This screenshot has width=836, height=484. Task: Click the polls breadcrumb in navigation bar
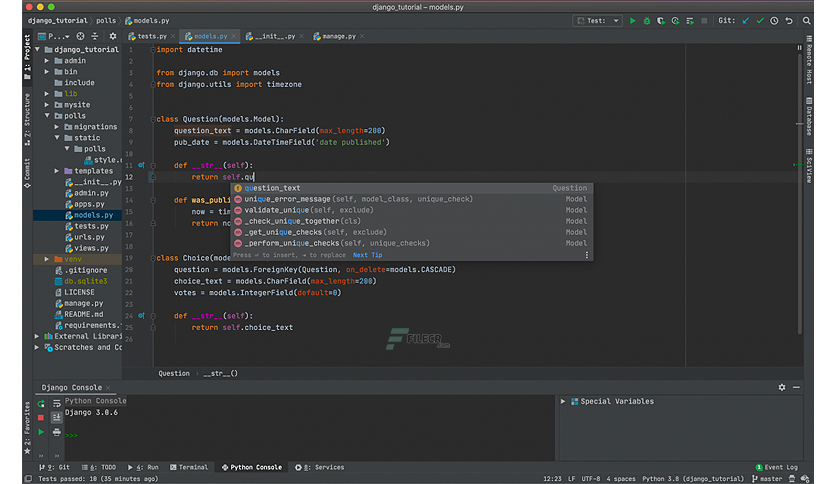106,21
